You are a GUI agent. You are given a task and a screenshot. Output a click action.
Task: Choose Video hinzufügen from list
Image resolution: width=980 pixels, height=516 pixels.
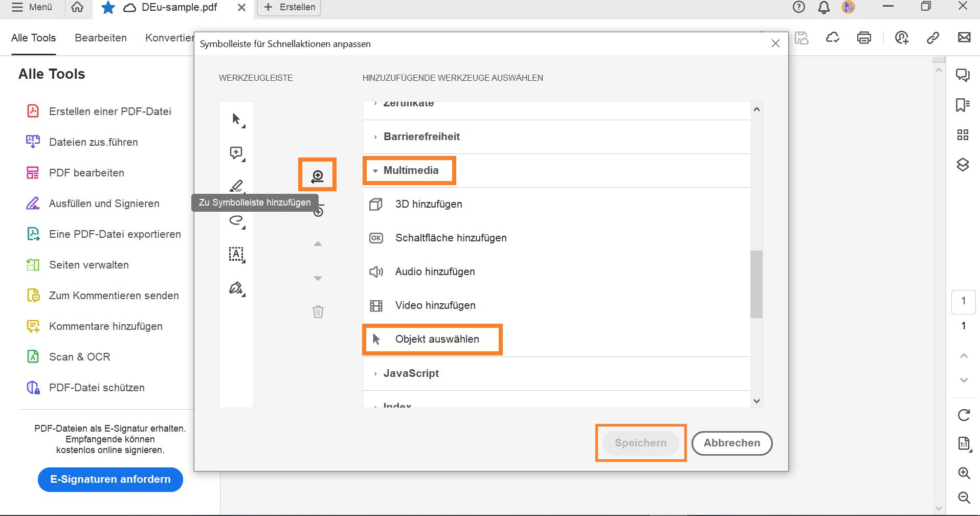pos(435,305)
